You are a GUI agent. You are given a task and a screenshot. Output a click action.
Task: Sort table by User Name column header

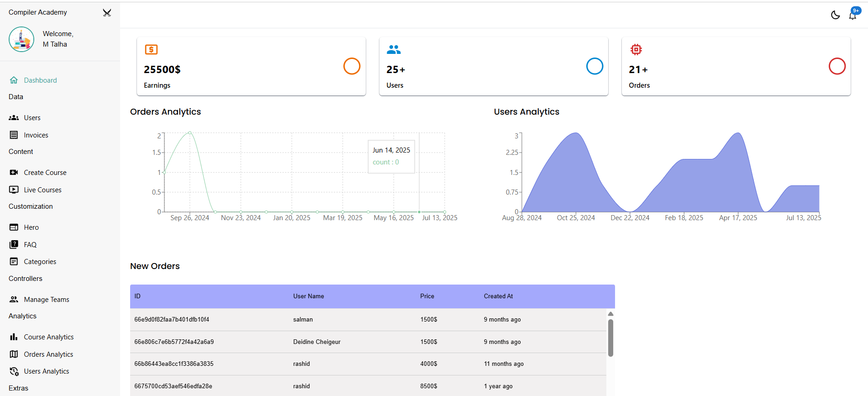click(x=309, y=296)
